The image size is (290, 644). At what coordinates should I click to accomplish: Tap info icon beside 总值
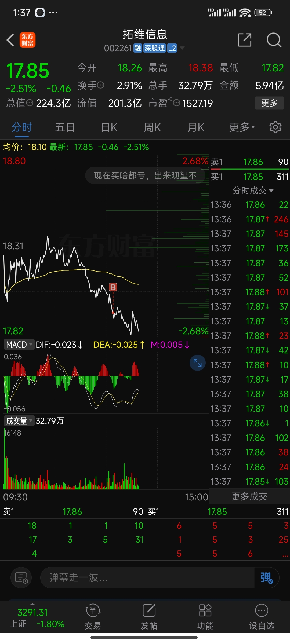(30, 103)
